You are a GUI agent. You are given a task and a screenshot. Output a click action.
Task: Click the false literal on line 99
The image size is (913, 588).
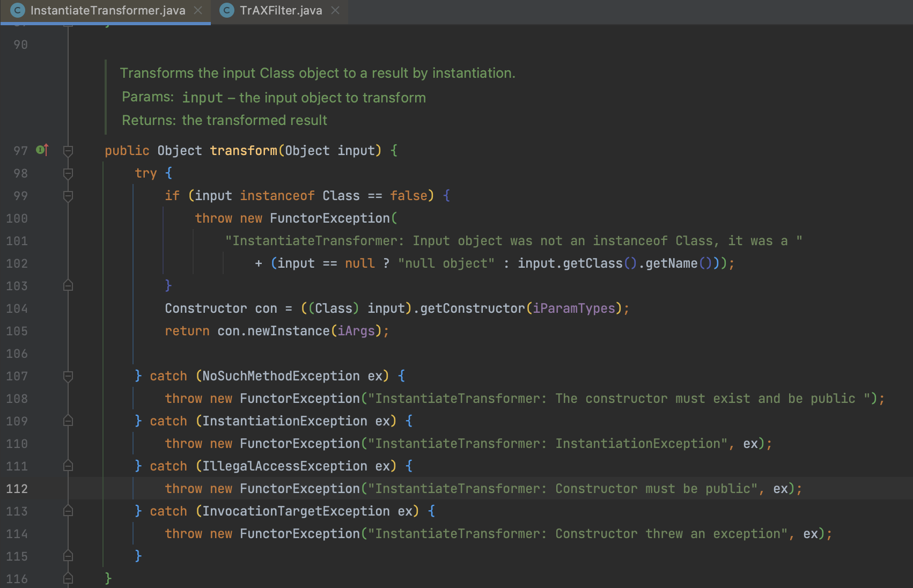point(409,196)
